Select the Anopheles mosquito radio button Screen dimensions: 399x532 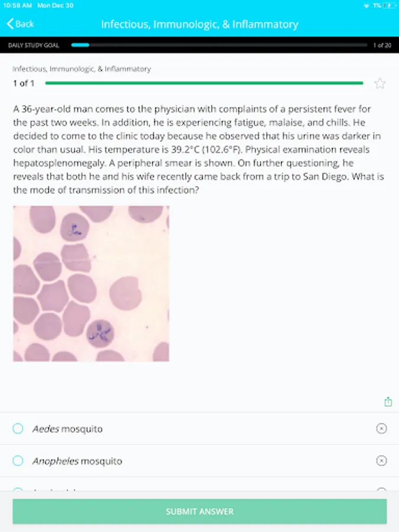pyautogui.click(x=18, y=460)
